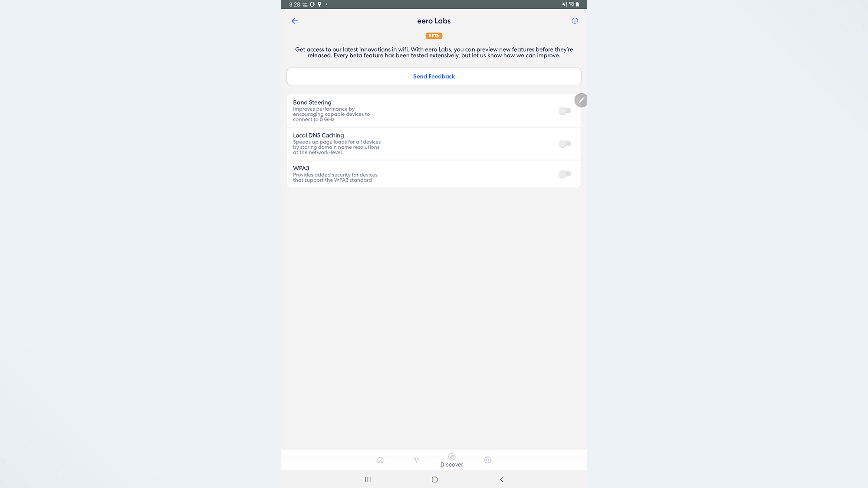
Task: Click the Send Feedback button
Action: (434, 76)
